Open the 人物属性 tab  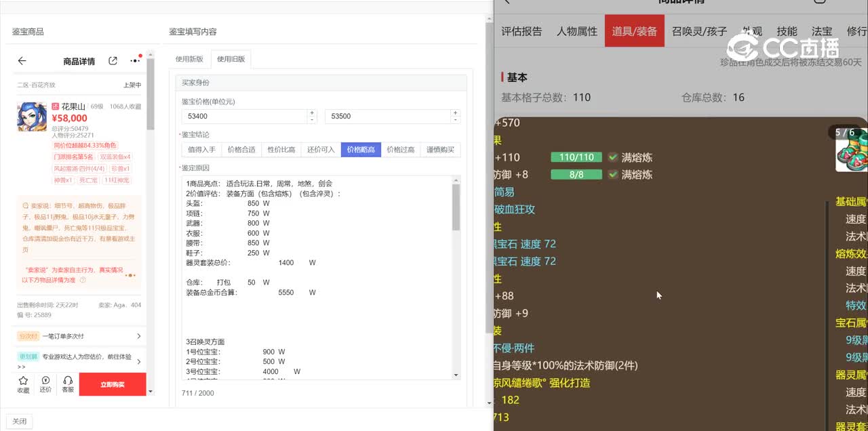coord(576,31)
